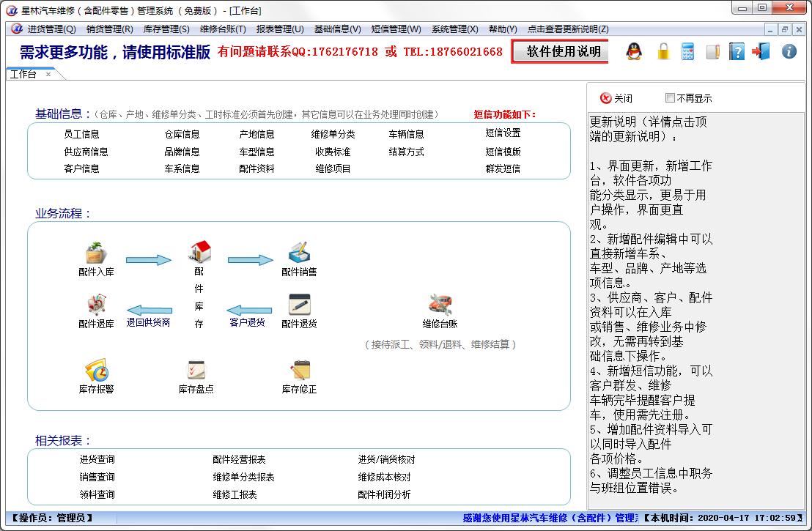Open the 销货管理(R) menu

click(x=110, y=29)
